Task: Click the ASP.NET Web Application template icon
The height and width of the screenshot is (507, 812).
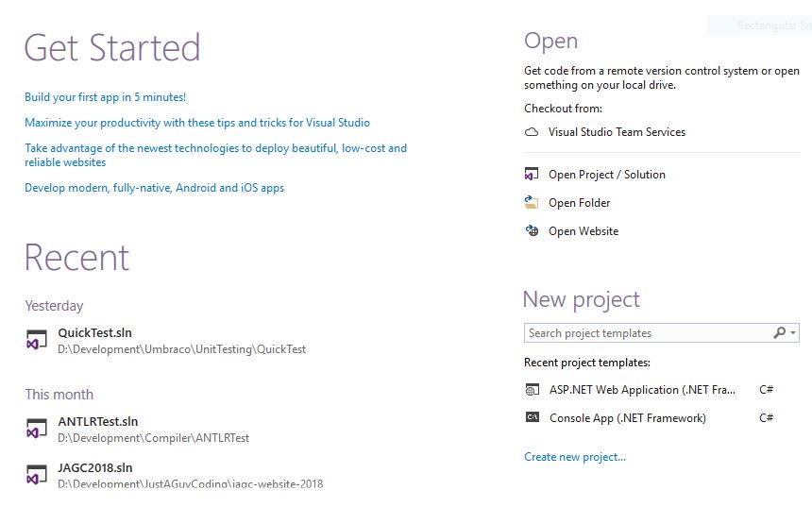Action: [533, 389]
